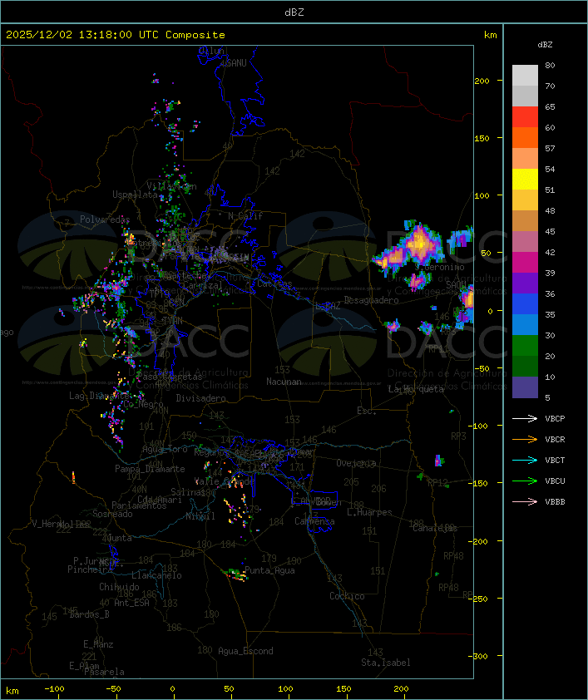Click the 2025/12/02 13:18:00 UTC Composite timestamp

pos(116,35)
